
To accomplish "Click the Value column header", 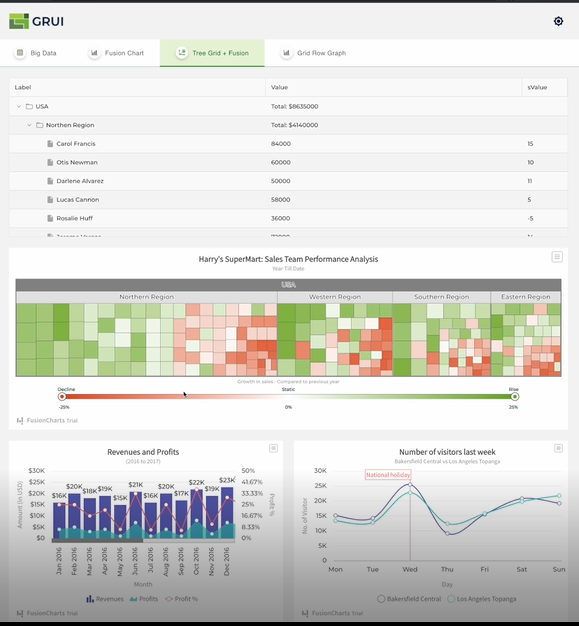I will tap(393, 87).
